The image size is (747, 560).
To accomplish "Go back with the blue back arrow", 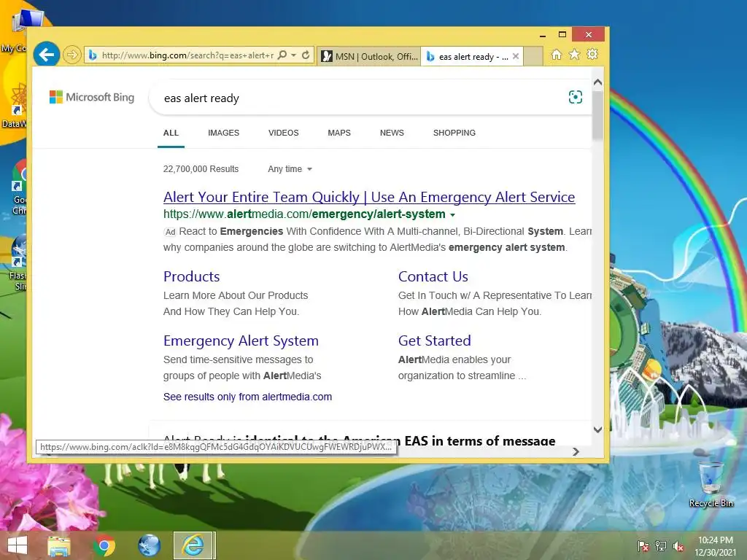I will coord(47,55).
